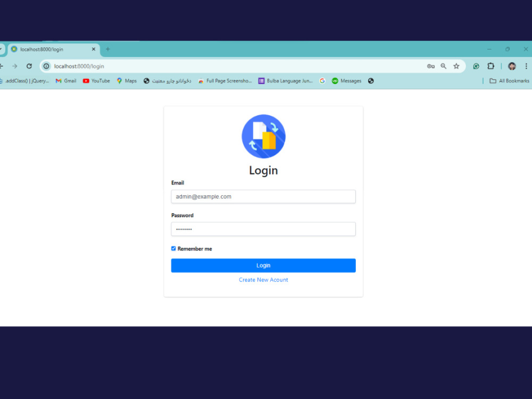This screenshot has height=399, width=532.
Task: Click the zoom magnifier icon in address bar
Action: pos(444,66)
